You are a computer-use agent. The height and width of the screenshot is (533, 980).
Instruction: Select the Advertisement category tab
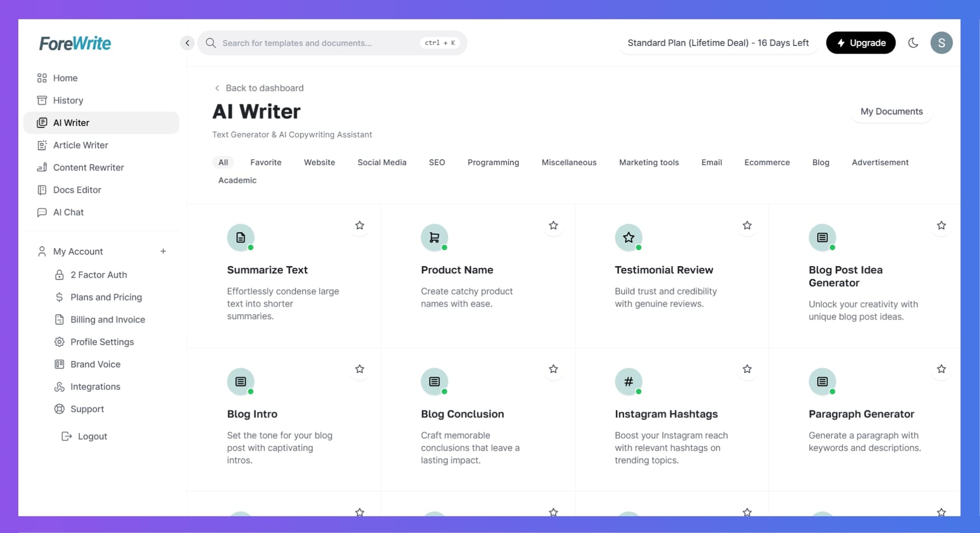880,162
